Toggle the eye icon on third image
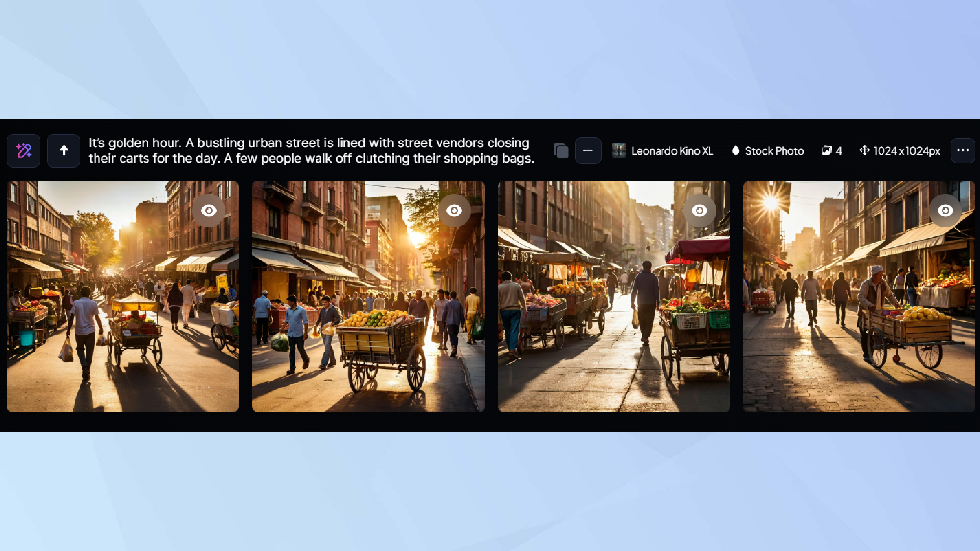The height and width of the screenshot is (551, 980). coord(700,211)
